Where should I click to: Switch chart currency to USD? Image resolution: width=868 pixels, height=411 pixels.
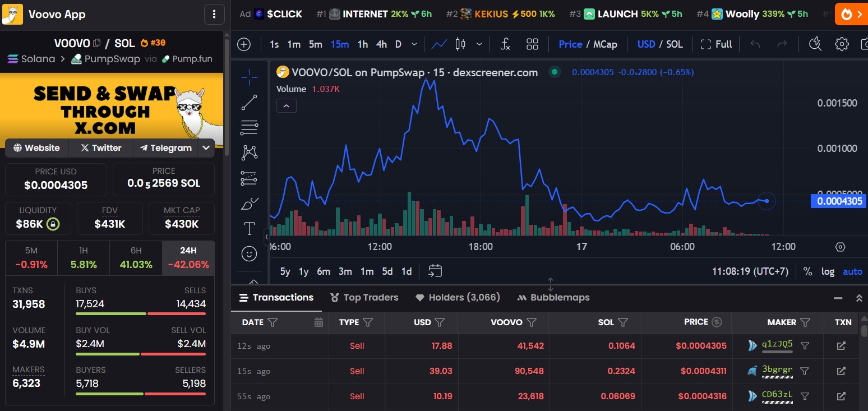646,44
